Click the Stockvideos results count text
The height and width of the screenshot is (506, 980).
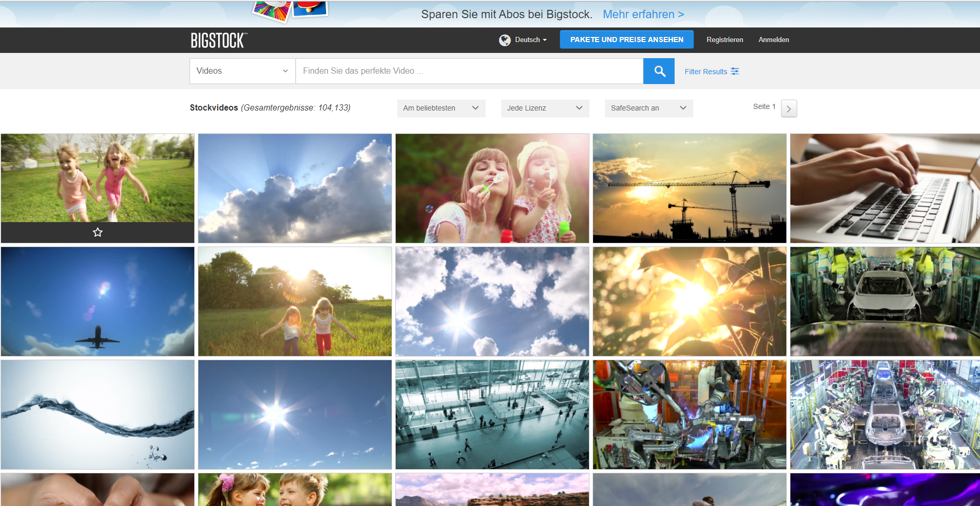coord(270,107)
